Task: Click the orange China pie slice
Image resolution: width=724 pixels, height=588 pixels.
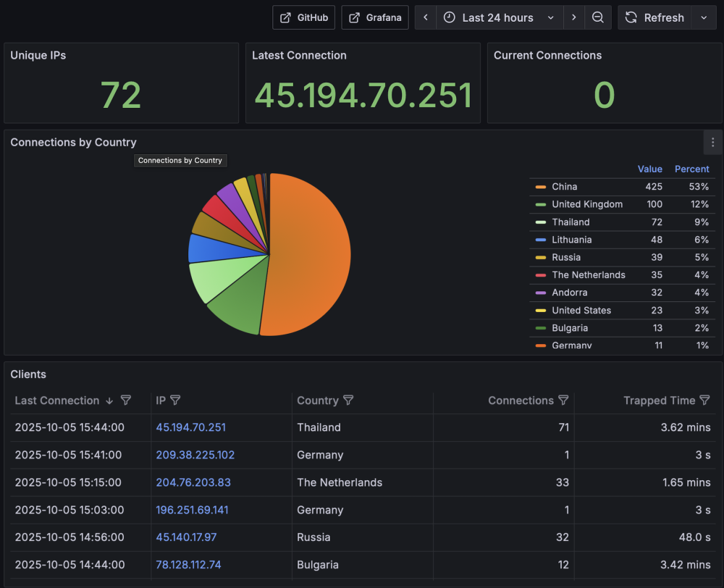Action: pyautogui.click(x=311, y=253)
